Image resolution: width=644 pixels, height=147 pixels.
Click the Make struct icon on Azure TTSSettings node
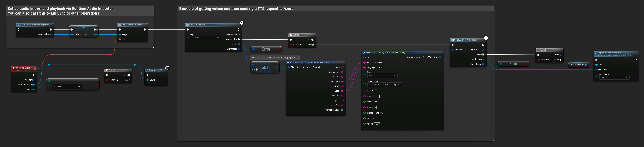pyautogui.click(x=364, y=53)
